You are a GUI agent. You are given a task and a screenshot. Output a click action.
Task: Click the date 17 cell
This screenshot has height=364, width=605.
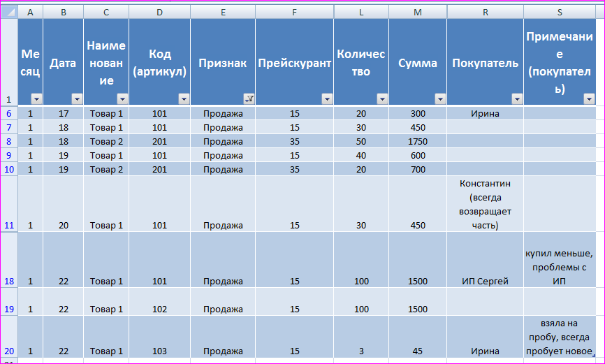64,113
